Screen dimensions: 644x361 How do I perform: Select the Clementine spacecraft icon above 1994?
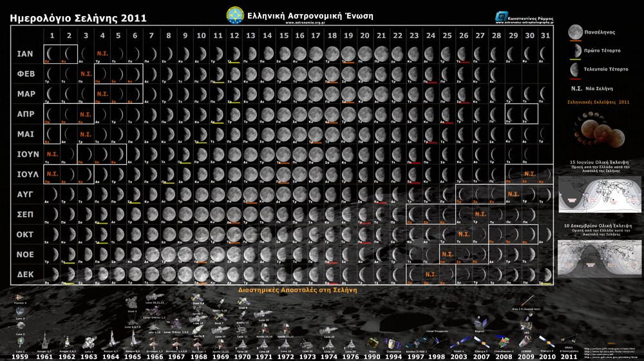(393, 344)
